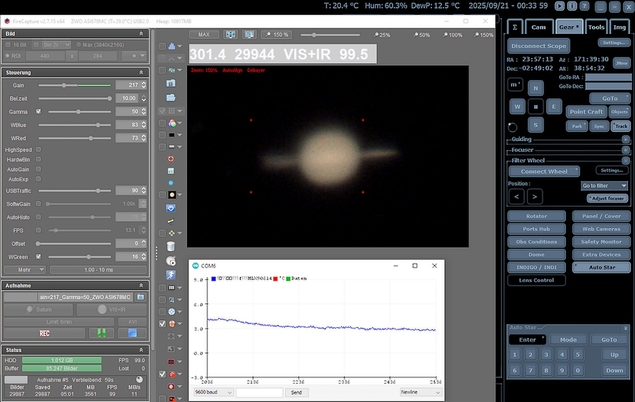The height and width of the screenshot is (402, 635).
Task: Click the W direction slew button
Action: coord(517,106)
